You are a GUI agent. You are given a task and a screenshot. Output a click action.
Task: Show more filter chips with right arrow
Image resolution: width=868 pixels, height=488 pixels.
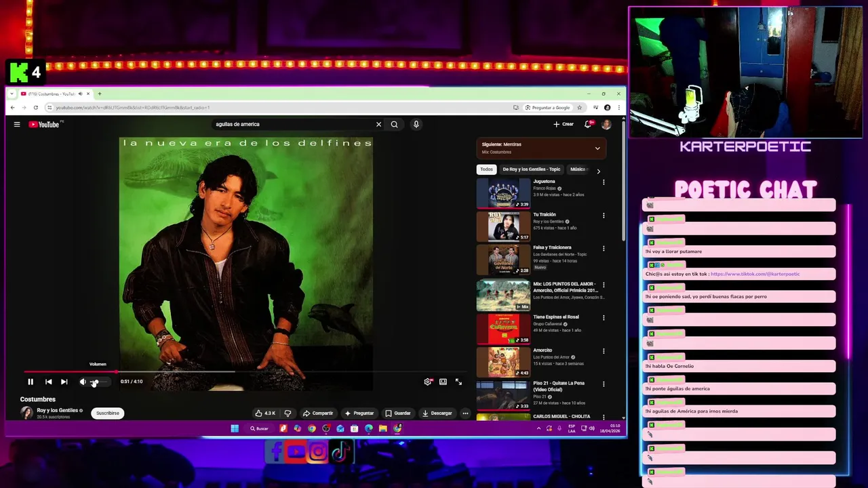tap(598, 171)
